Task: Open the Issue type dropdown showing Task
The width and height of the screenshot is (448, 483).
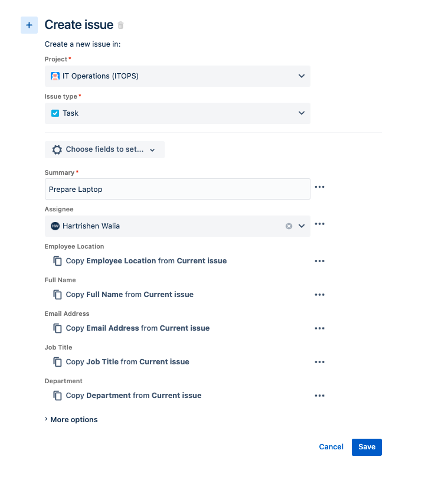Action: 301,113
